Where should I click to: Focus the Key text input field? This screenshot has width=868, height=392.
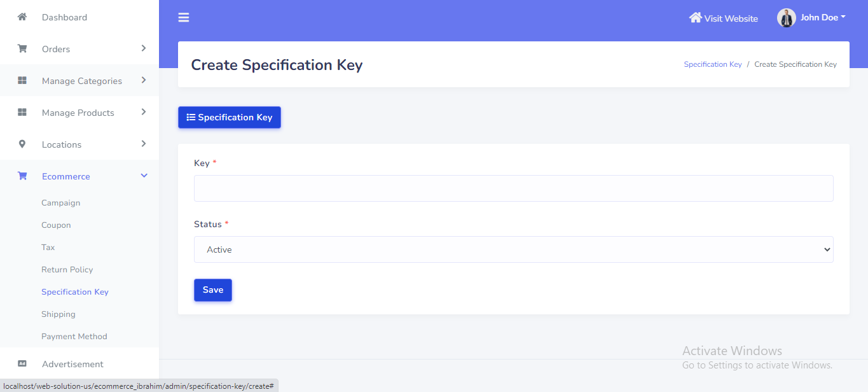tap(513, 188)
